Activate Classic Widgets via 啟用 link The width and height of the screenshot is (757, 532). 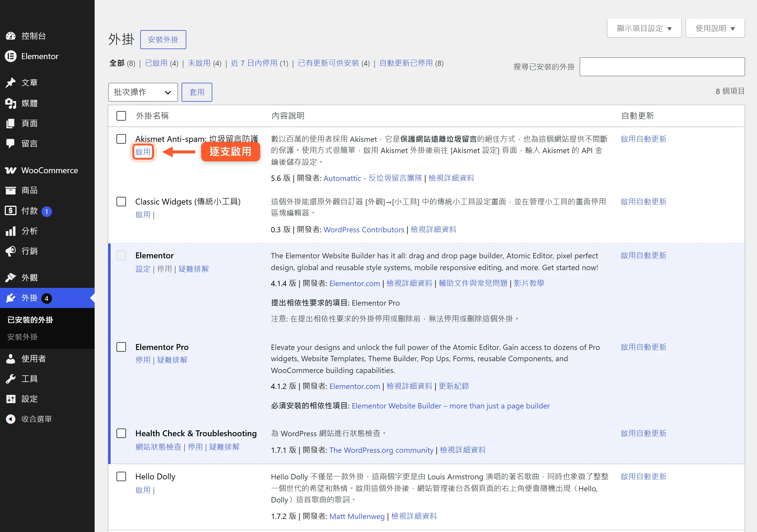point(143,215)
